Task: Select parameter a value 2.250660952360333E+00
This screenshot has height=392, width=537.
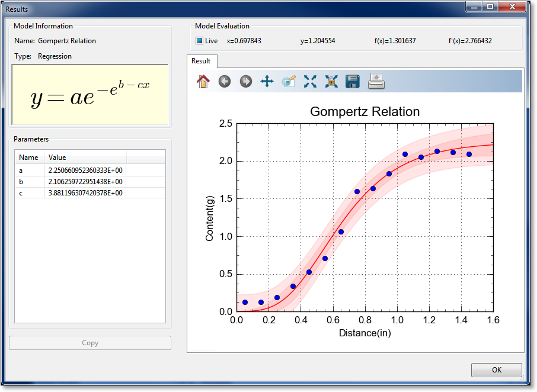Action: point(85,171)
